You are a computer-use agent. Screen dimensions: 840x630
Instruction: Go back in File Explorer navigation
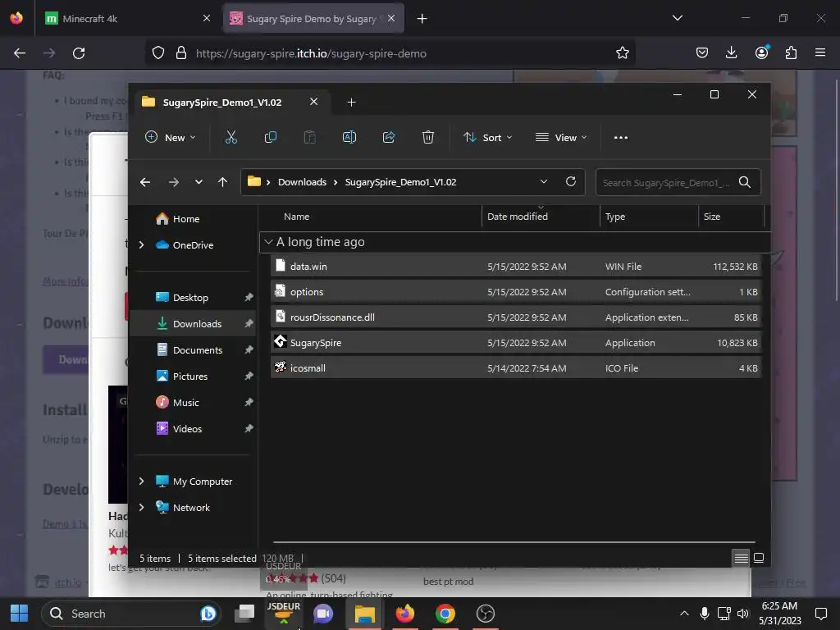click(144, 182)
